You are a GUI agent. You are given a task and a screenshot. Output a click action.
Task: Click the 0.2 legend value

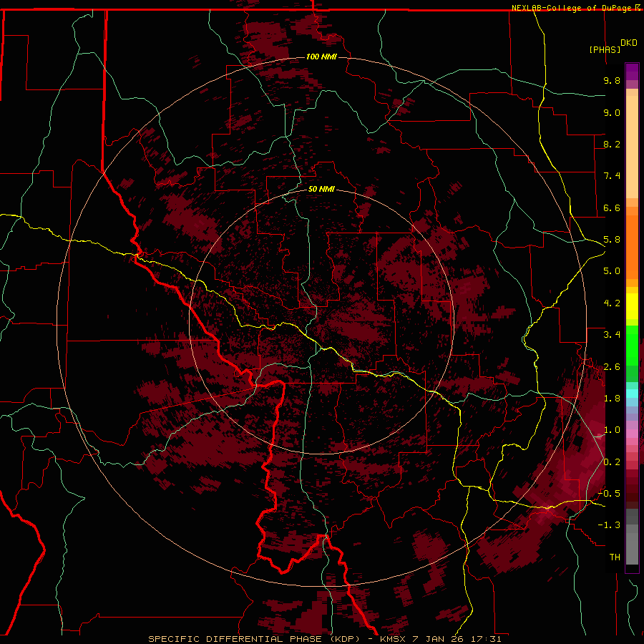click(x=612, y=462)
